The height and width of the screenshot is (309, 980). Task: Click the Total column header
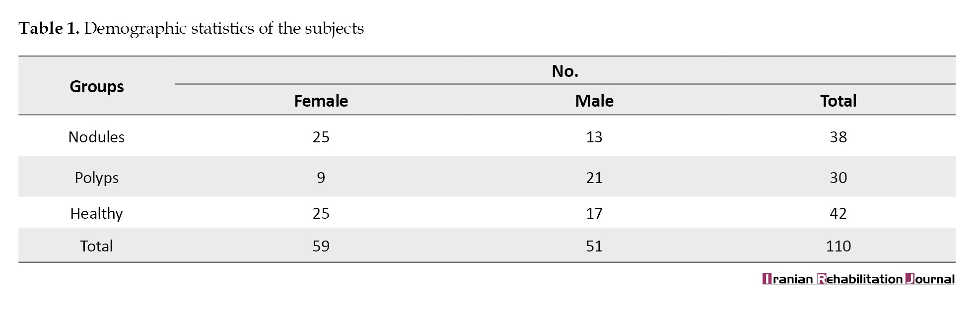(838, 101)
